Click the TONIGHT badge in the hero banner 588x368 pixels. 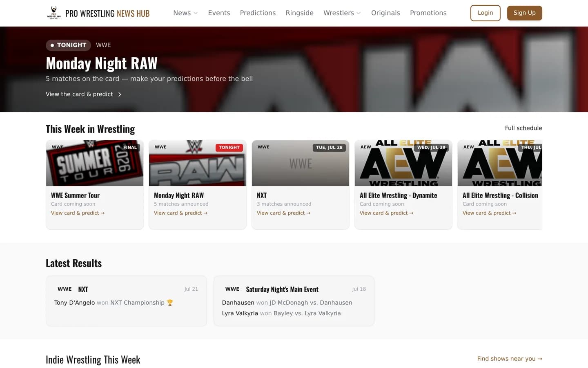[x=68, y=45]
